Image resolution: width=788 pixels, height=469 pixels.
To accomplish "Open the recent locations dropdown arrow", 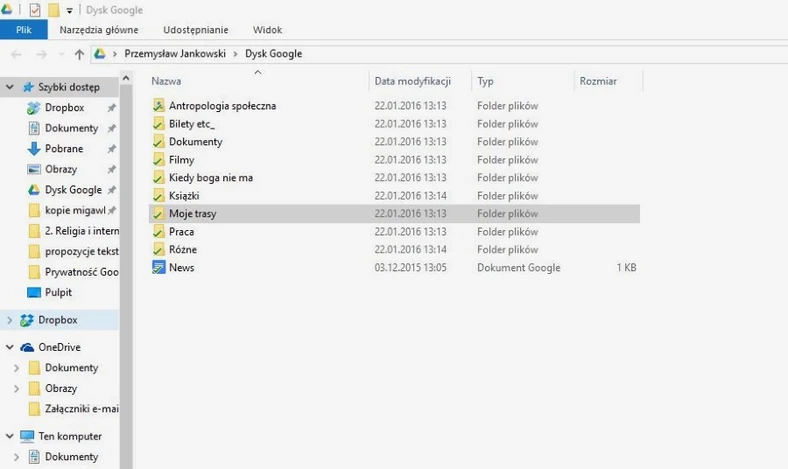I will point(61,54).
